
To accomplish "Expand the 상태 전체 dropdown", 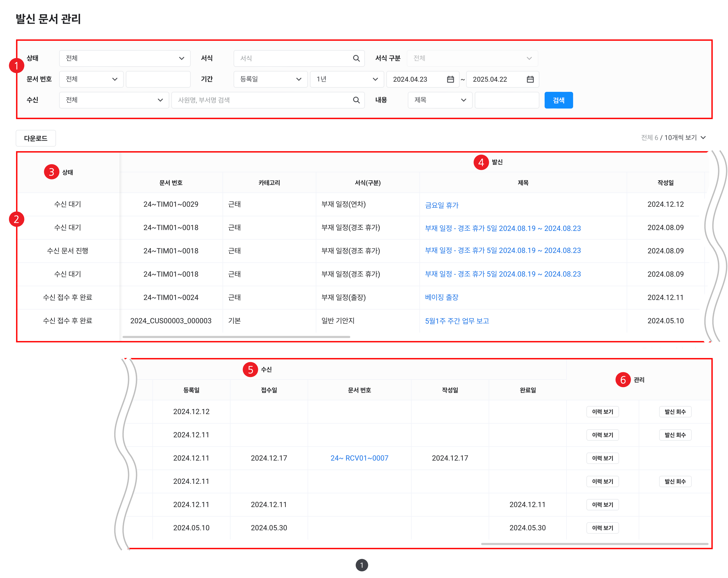I will tap(125, 58).
